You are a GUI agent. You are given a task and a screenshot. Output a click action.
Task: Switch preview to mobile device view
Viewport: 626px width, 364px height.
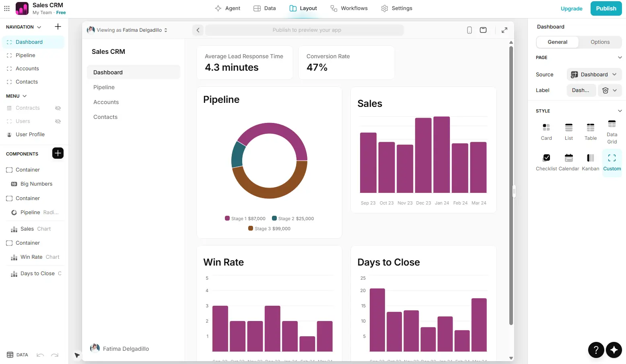click(x=469, y=30)
